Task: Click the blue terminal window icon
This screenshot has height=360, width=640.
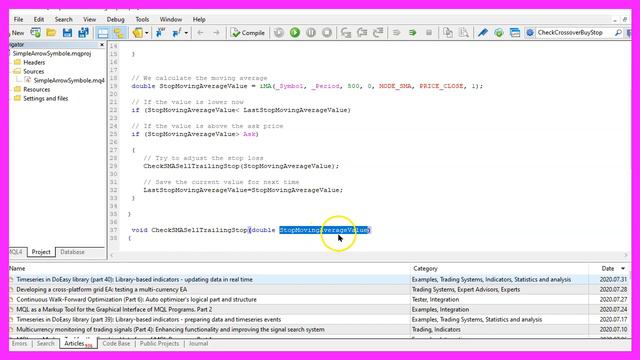Action: click(515, 33)
